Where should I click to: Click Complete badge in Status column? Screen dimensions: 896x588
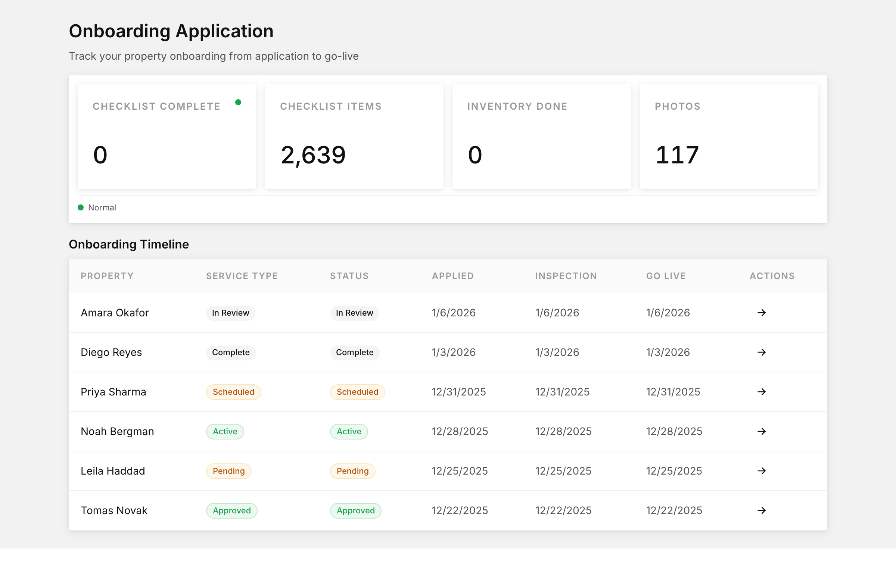click(x=355, y=353)
